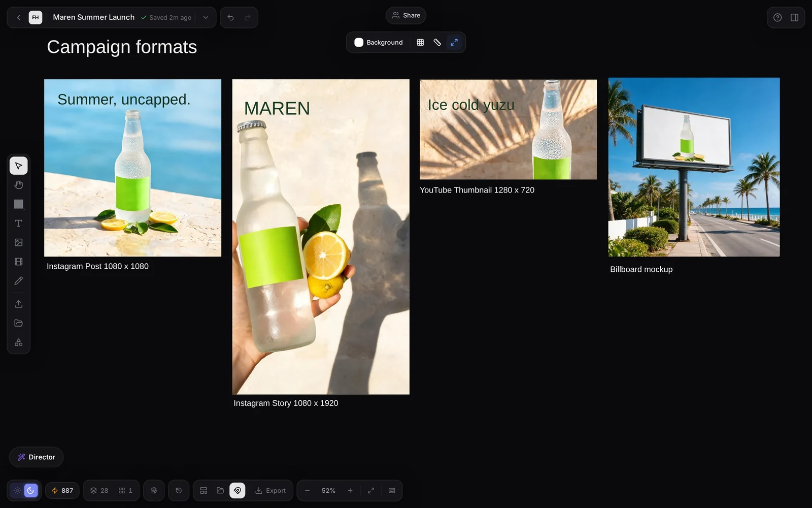This screenshot has height=508, width=812.
Task: Toggle the right side panel
Action: point(795,17)
